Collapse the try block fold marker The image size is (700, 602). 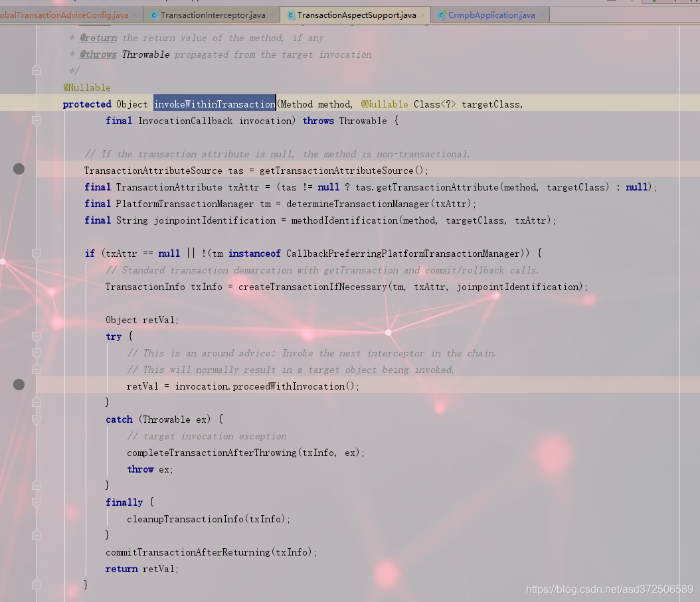36,337
